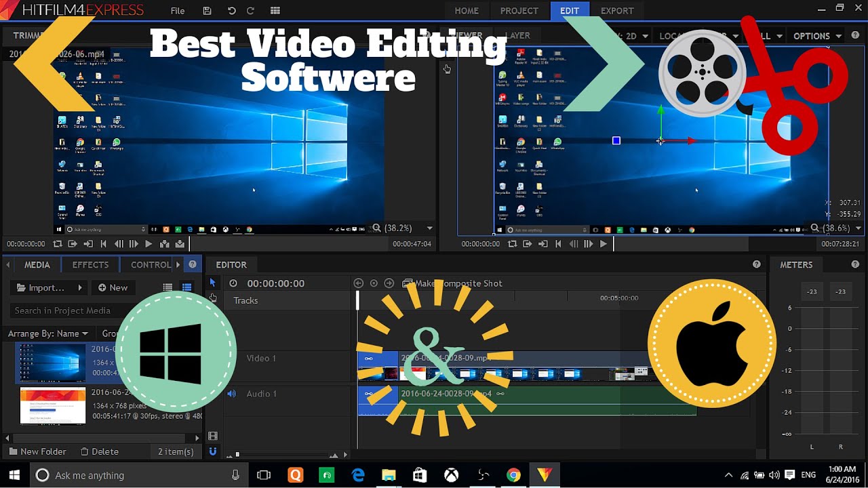Open Media panel help question mark

point(193,264)
